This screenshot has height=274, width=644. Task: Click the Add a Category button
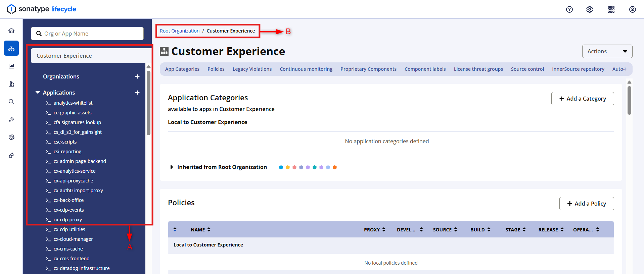pyautogui.click(x=583, y=99)
